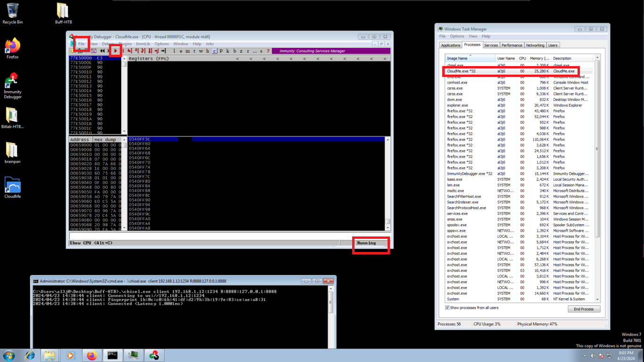Click the End Process button

(x=584, y=309)
